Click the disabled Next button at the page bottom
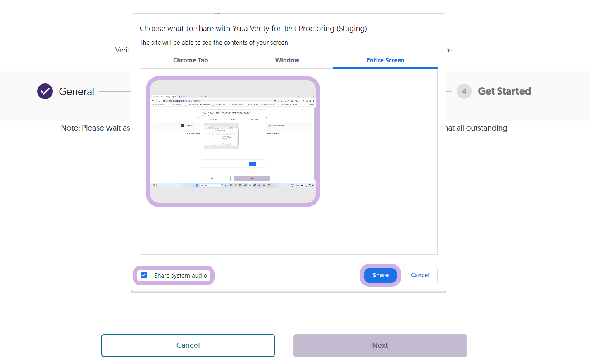The image size is (589, 364). (380, 345)
